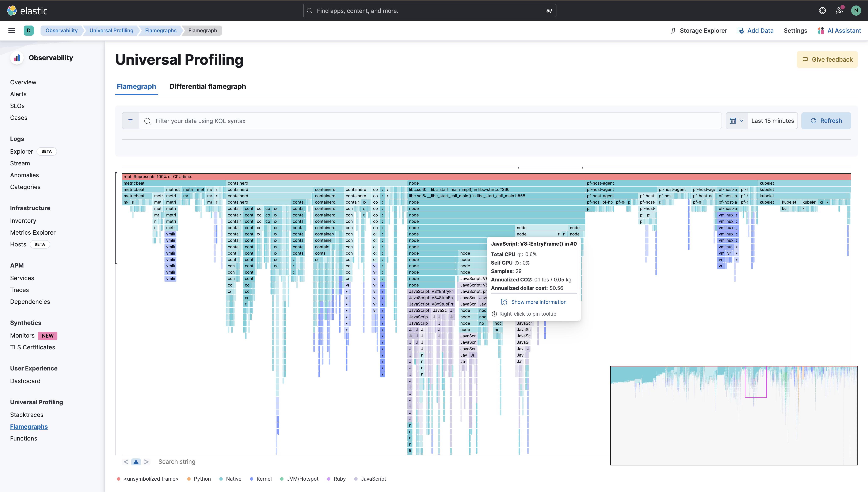Open the hamburger navigation menu
The width and height of the screenshot is (868, 492).
point(12,30)
